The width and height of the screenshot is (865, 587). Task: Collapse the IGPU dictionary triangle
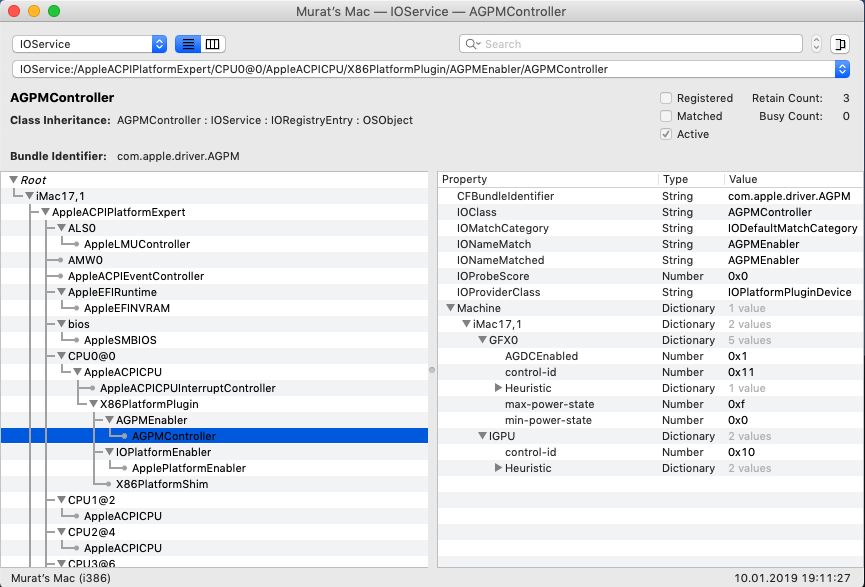482,436
